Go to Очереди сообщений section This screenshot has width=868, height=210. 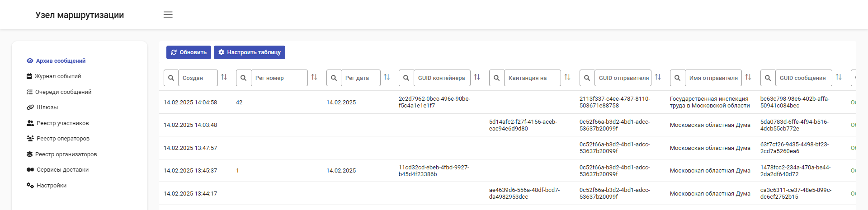59,92
